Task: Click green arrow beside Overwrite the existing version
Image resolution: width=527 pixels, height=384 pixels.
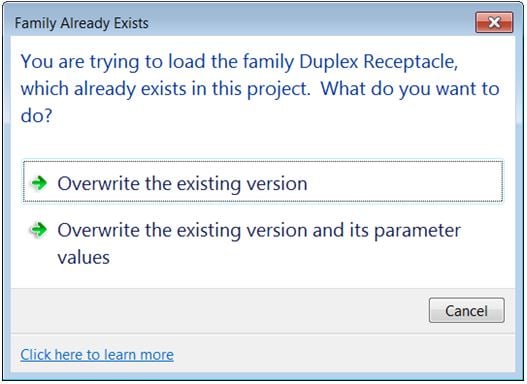Action: (39, 183)
